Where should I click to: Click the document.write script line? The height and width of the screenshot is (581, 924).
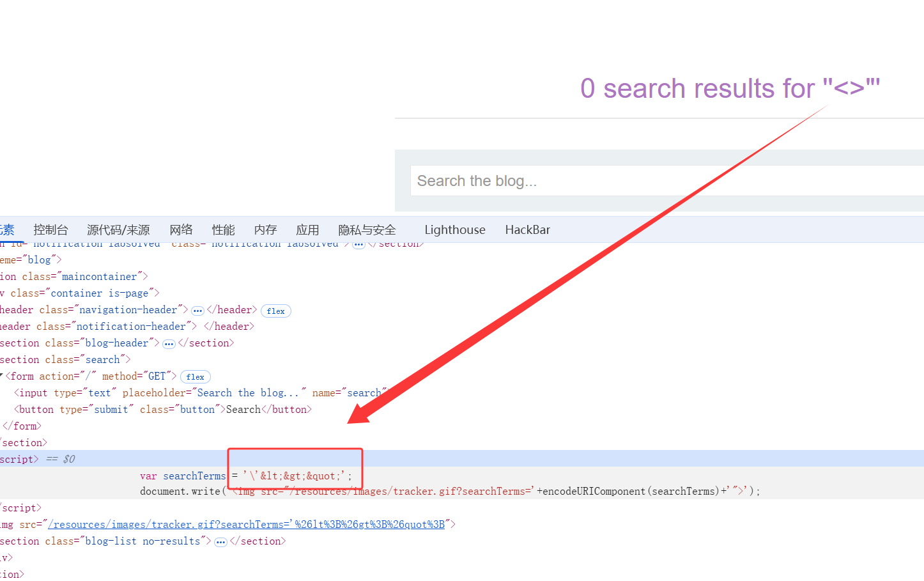tap(450, 491)
